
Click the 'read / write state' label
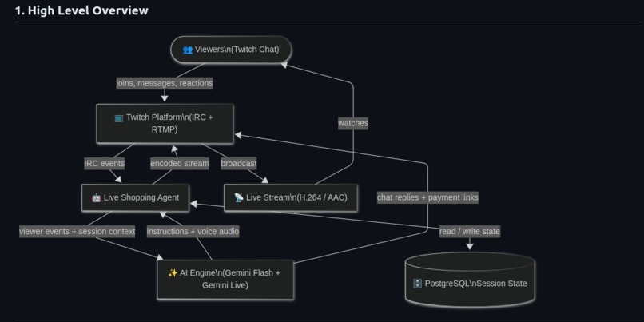click(x=470, y=231)
